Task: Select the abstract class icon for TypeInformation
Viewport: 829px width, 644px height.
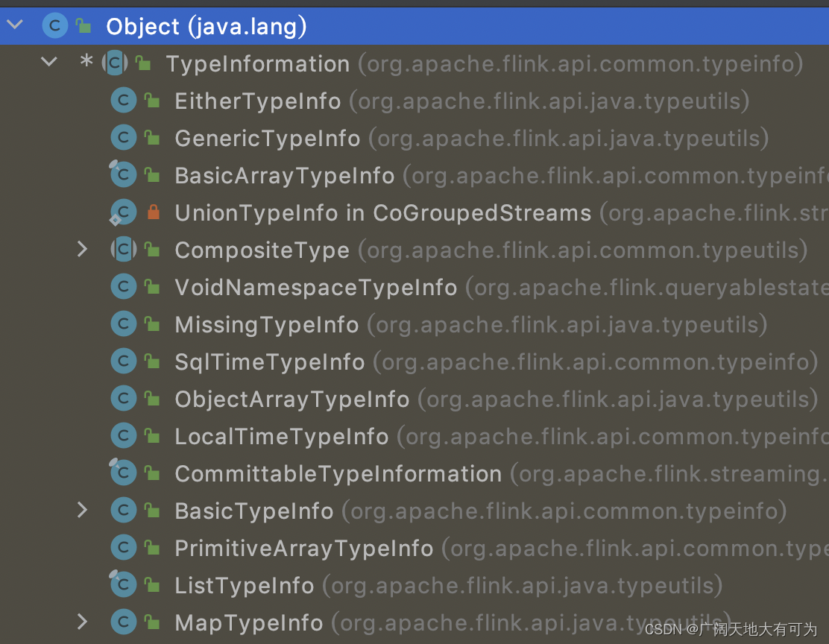Action: pos(116,63)
